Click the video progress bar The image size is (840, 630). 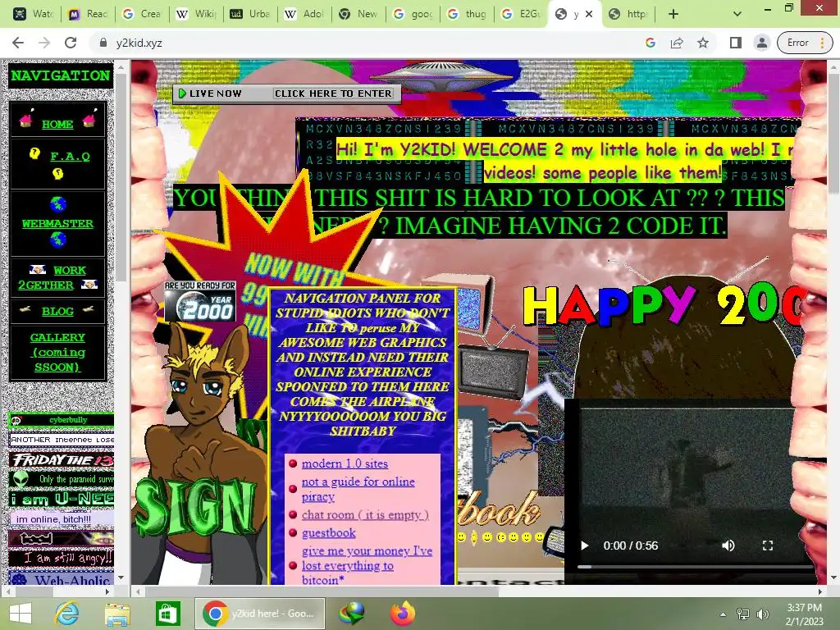coord(696,566)
